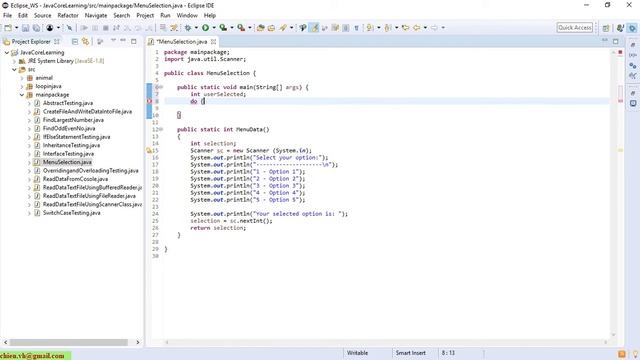
Task: Select FindLargestNumber.java in Project Explorer
Action: [73, 120]
